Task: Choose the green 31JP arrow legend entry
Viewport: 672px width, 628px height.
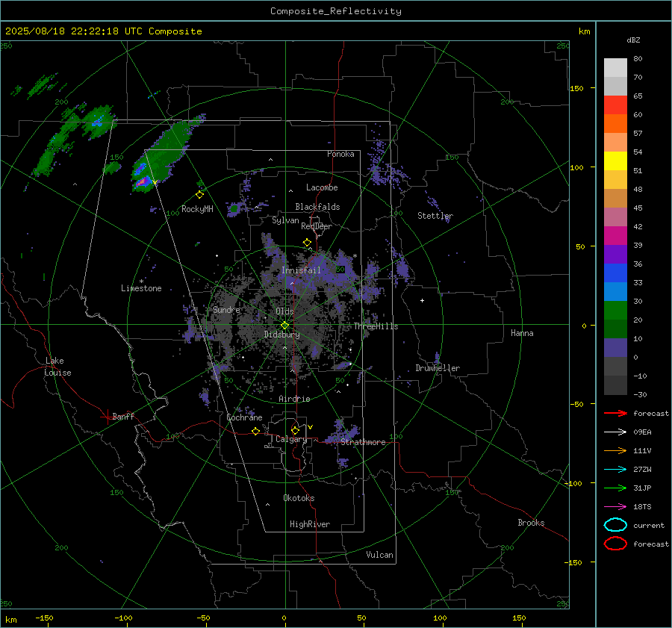Action: coord(615,488)
